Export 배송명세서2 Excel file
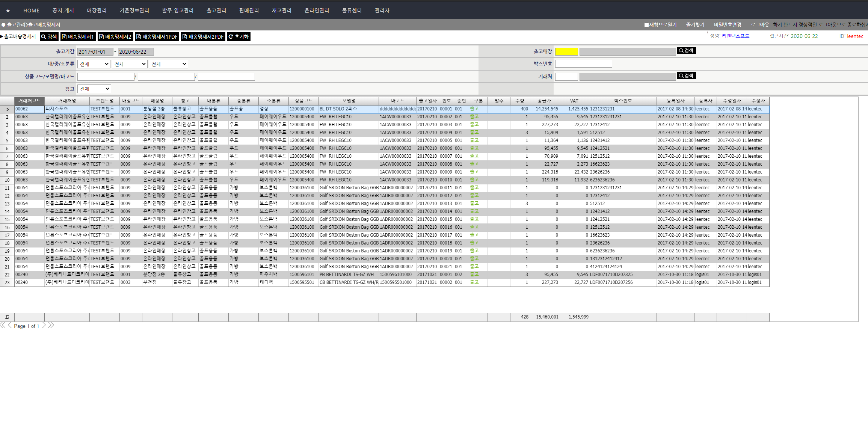This screenshot has width=868, height=424. click(115, 36)
